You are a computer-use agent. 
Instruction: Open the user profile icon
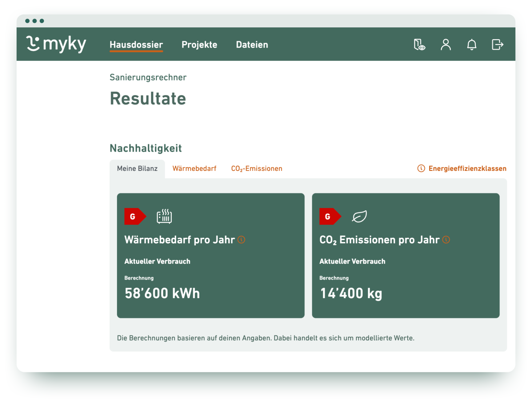[x=445, y=45]
